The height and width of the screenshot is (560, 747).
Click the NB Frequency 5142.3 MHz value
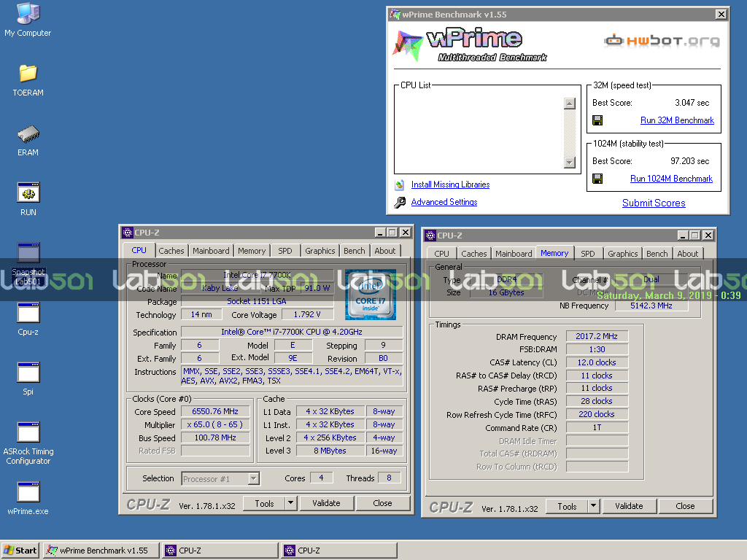tap(651, 306)
